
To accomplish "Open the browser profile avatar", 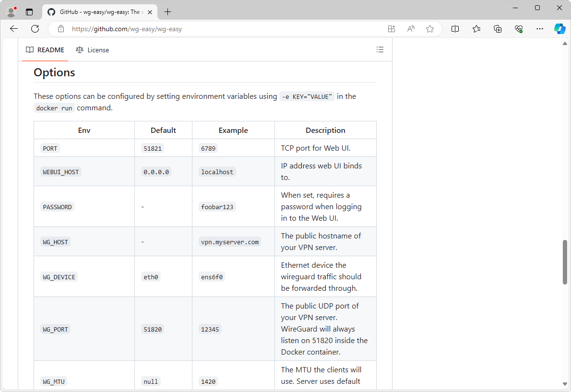I will 12,12.
